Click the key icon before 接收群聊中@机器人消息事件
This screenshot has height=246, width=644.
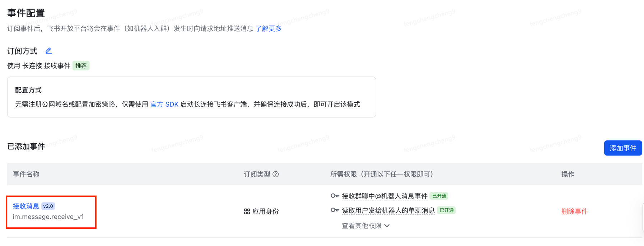click(335, 196)
